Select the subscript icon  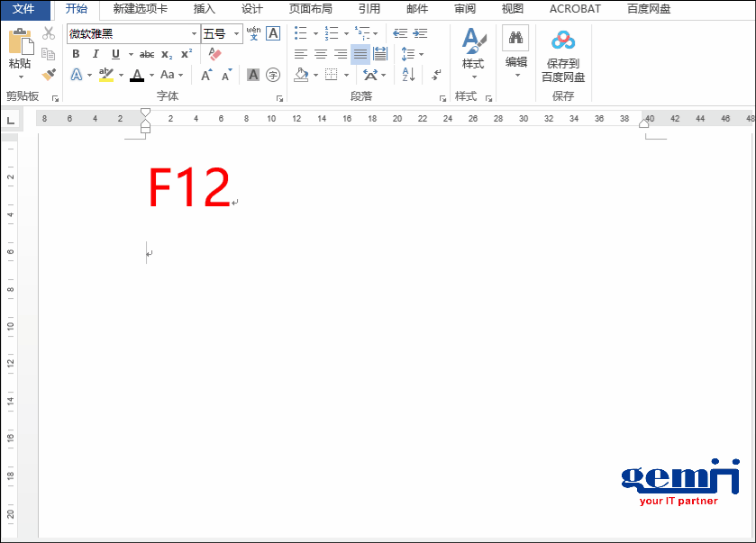(x=167, y=54)
